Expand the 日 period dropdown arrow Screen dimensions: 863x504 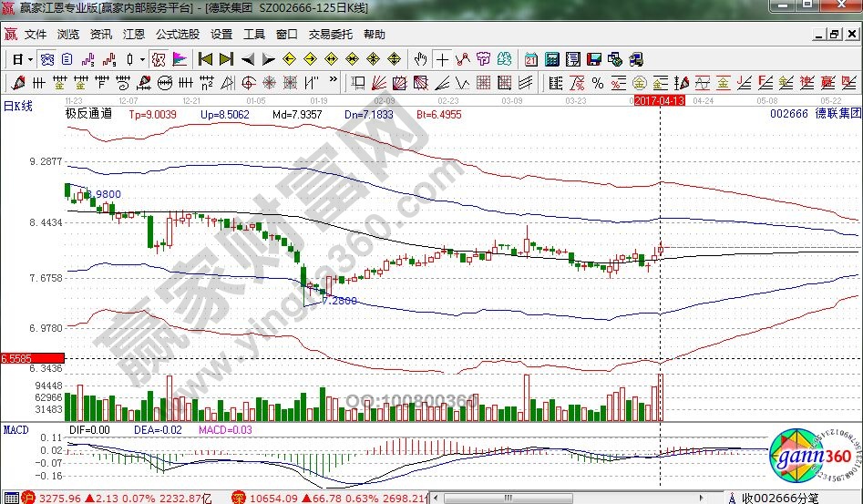point(30,59)
